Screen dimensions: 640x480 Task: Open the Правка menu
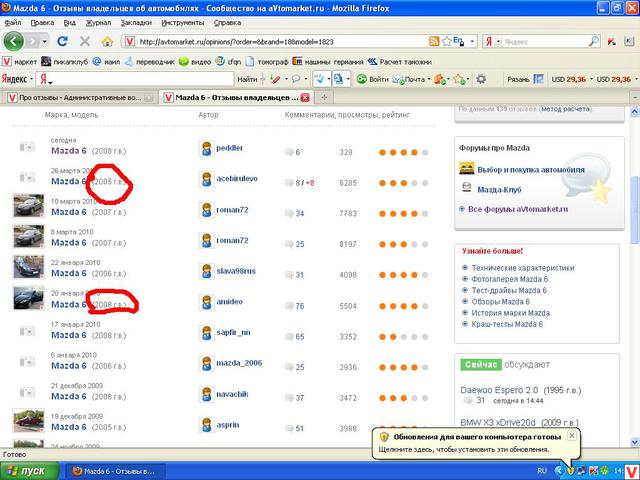click(x=42, y=23)
